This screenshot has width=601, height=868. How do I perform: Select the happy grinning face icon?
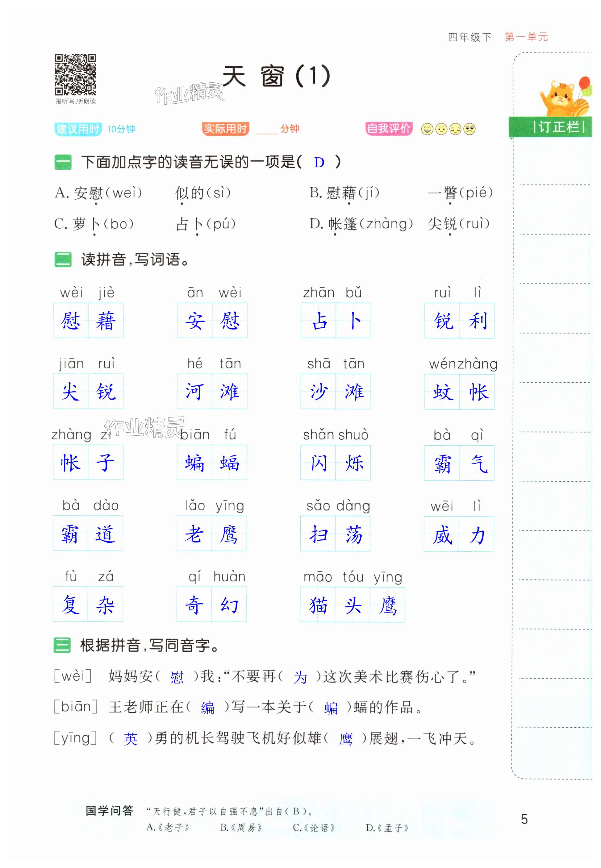tap(427, 129)
